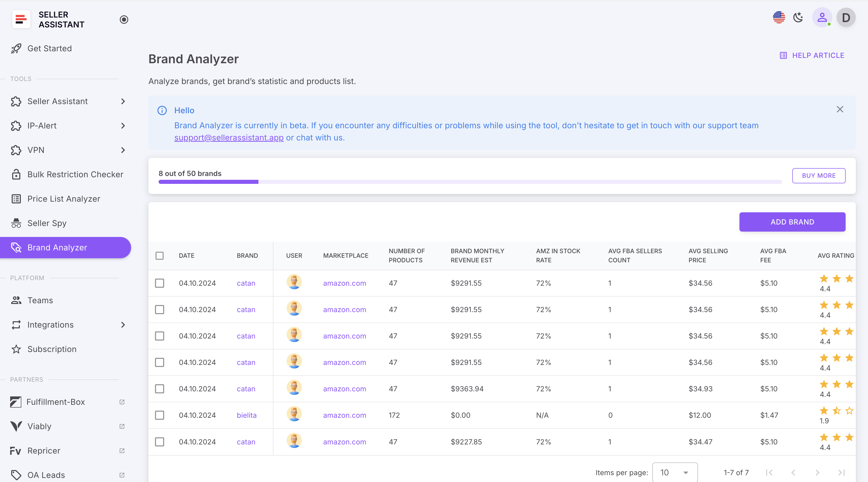
Task: Click the brands usage progress bar
Action: (x=470, y=182)
